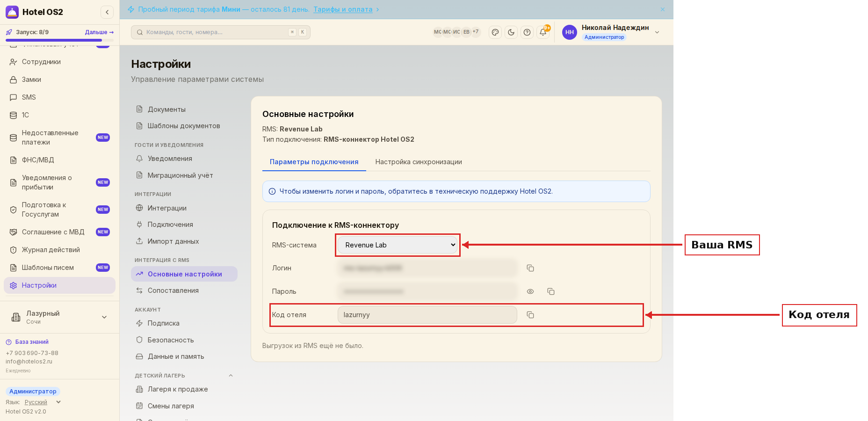Expand the Лазурный hotel selector
This screenshot has width=868, height=421.
(x=59, y=317)
